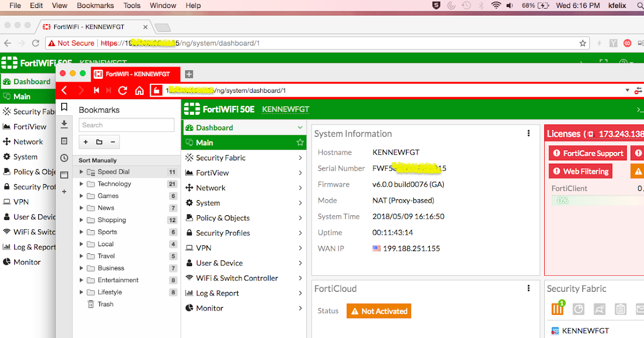The height and width of the screenshot is (338, 644).
Task: Open the FortiCloud widget options menu
Action: click(529, 289)
